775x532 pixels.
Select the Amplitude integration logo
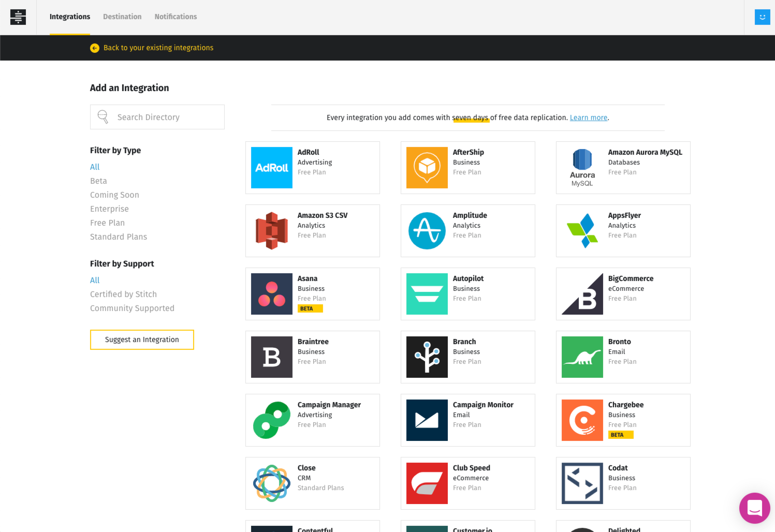click(427, 231)
